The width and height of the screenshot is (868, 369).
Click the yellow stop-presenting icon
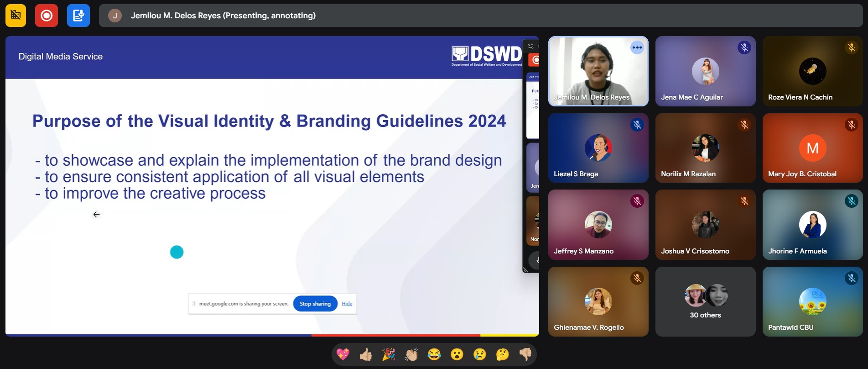click(16, 16)
